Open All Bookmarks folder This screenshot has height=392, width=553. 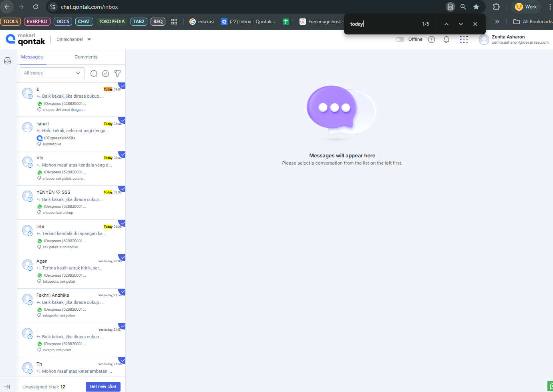tap(533, 22)
